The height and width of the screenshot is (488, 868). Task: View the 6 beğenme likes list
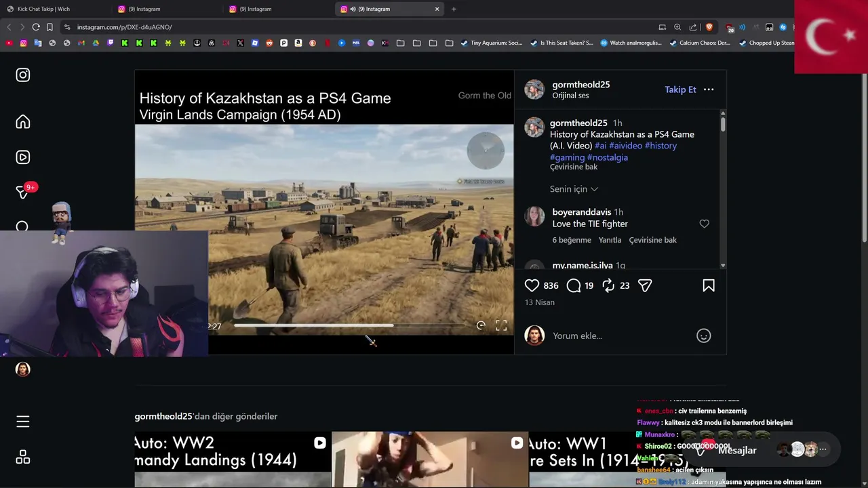572,240
